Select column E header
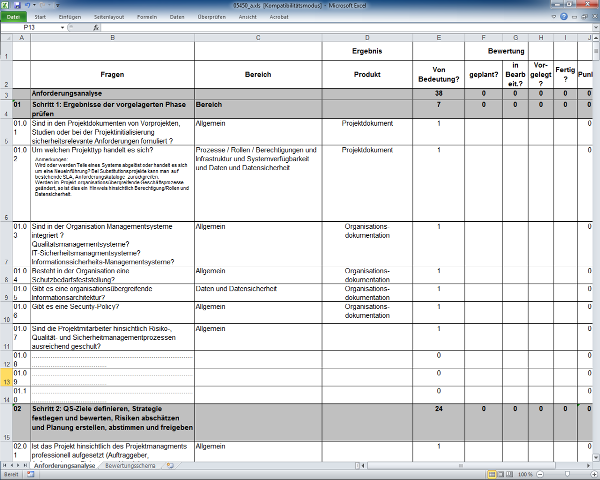 (x=439, y=38)
